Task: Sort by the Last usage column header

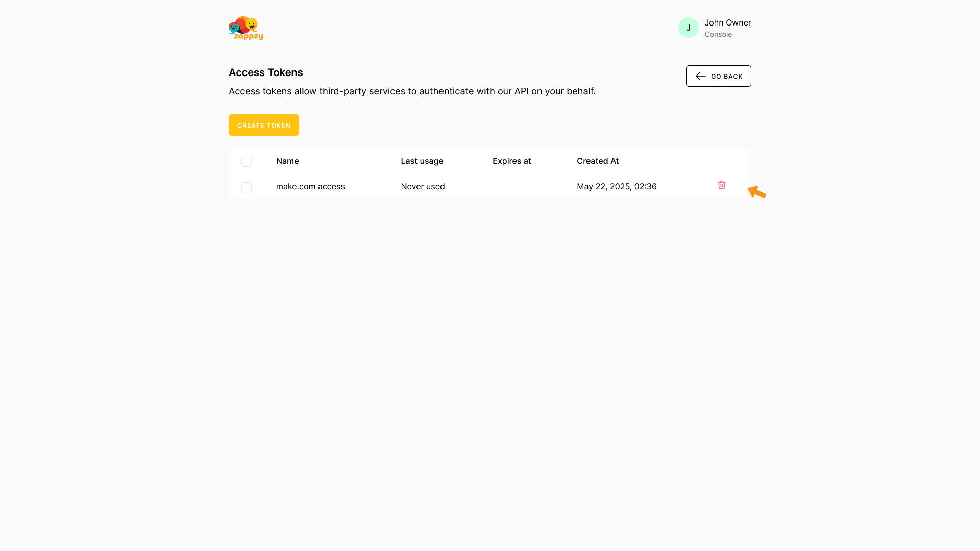Action: point(422,161)
